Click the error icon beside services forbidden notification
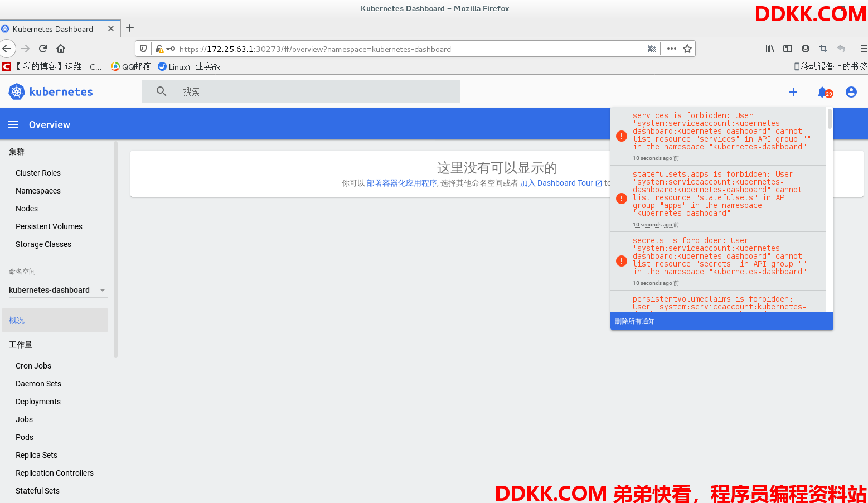This screenshot has width=868, height=503. 622,136
